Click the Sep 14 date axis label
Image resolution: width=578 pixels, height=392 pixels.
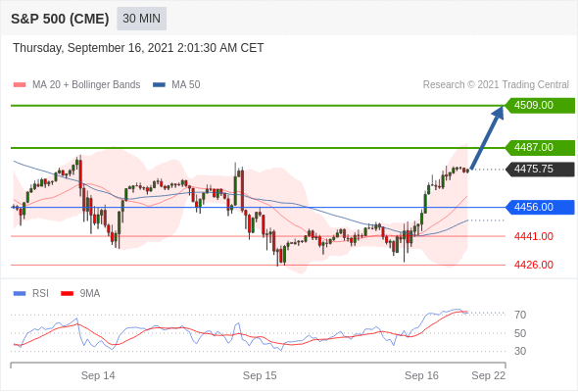98,375
